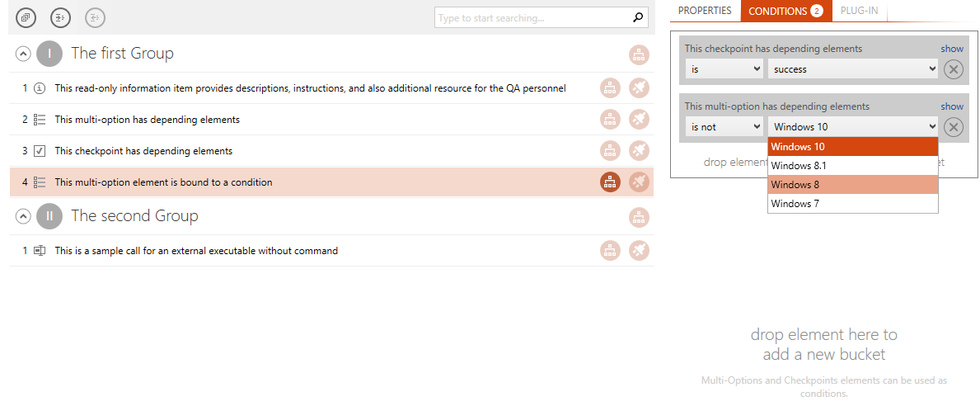Click the conditions icon for The second Group
Viewport: 980px width, 406px height.
[639, 217]
